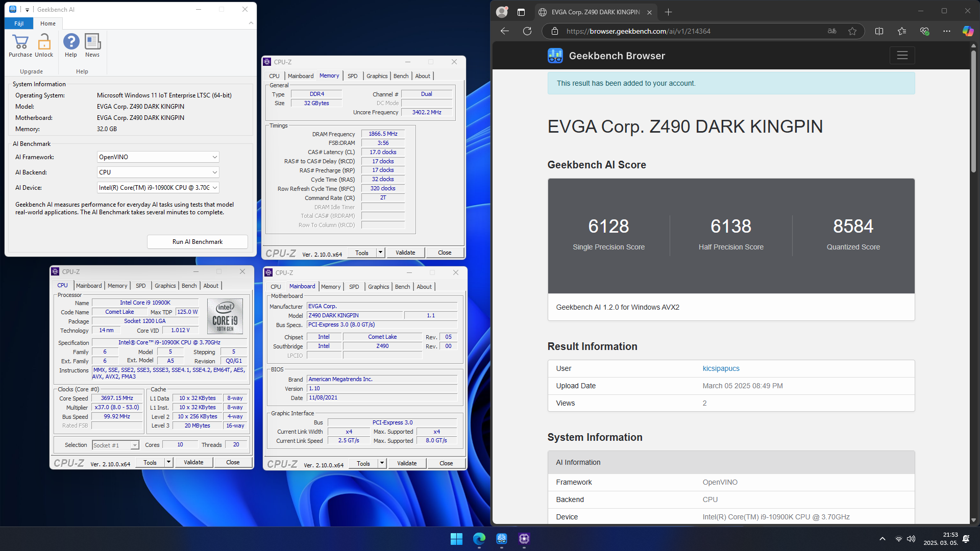The image size is (980, 551).
Task: Click Validate in Memory CPU-Z window
Action: click(405, 253)
